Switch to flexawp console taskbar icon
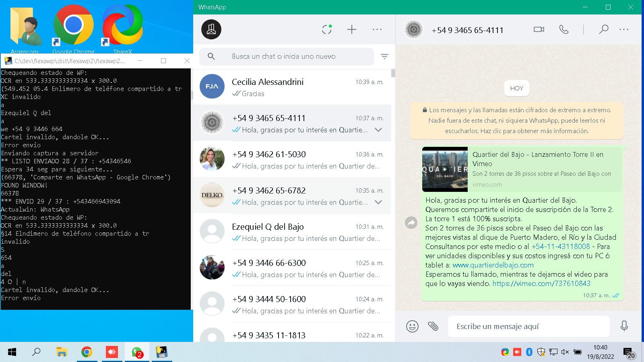Screen dimensions: 644x362 (x=162, y=352)
